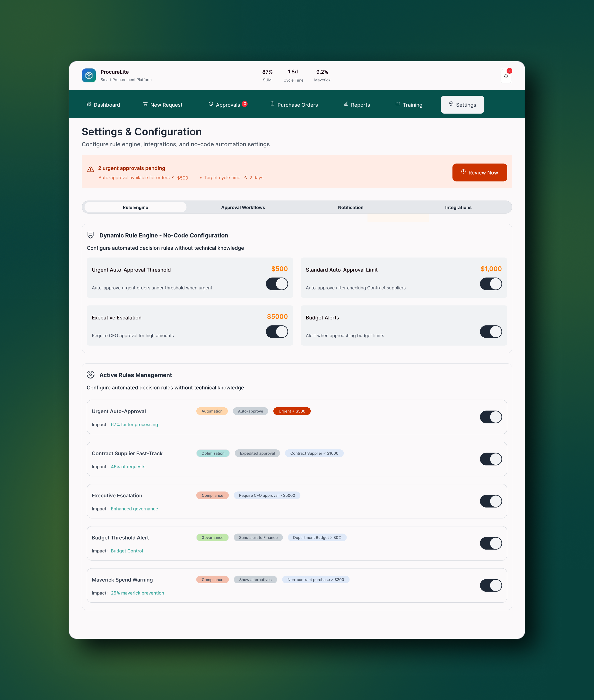
Task: Click the Dashboard grid icon
Action: 88,104
